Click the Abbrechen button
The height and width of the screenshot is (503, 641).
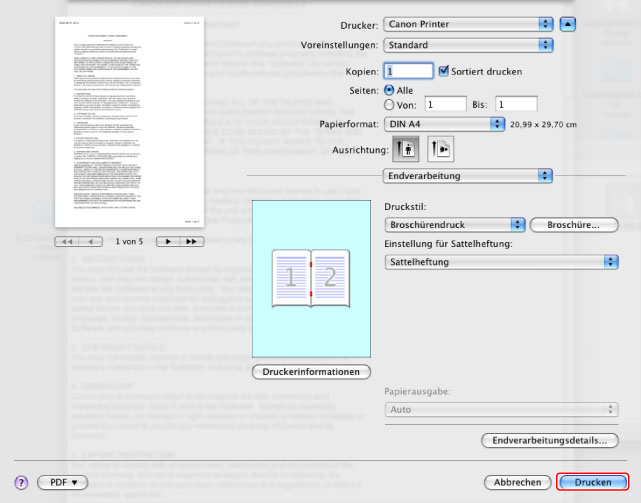517,482
